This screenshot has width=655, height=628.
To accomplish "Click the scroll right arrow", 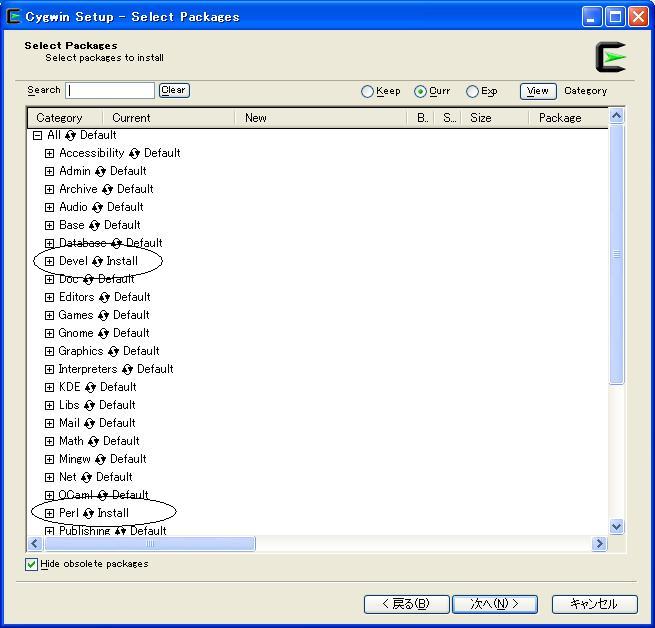I will (599, 544).
